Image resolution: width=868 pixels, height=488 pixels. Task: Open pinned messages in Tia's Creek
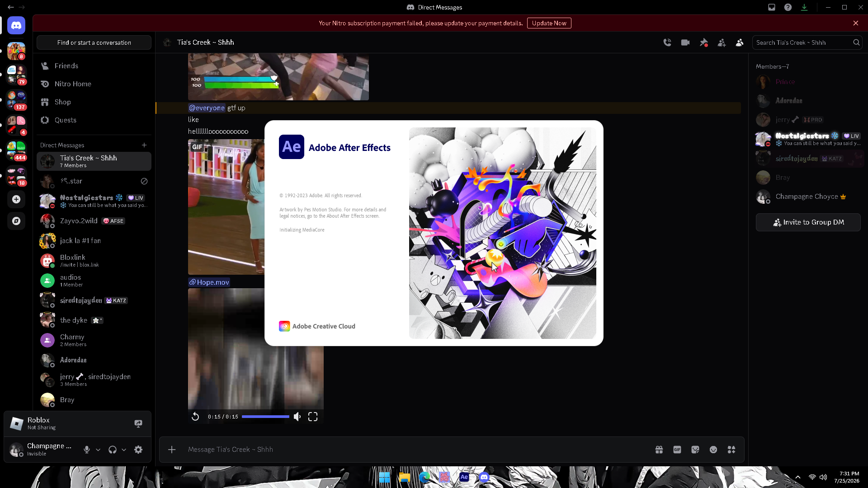(x=703, y=42)
